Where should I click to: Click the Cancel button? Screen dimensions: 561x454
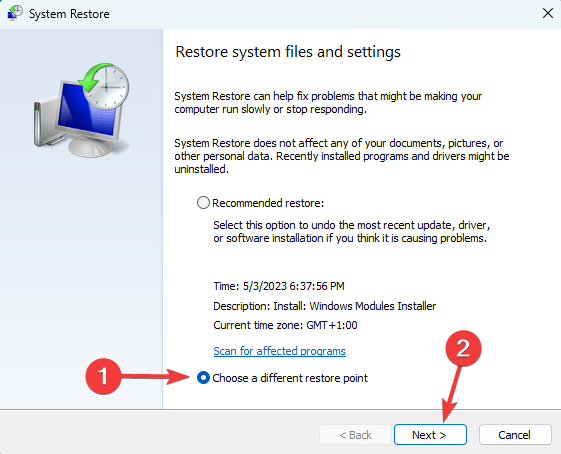coord(515,435)
